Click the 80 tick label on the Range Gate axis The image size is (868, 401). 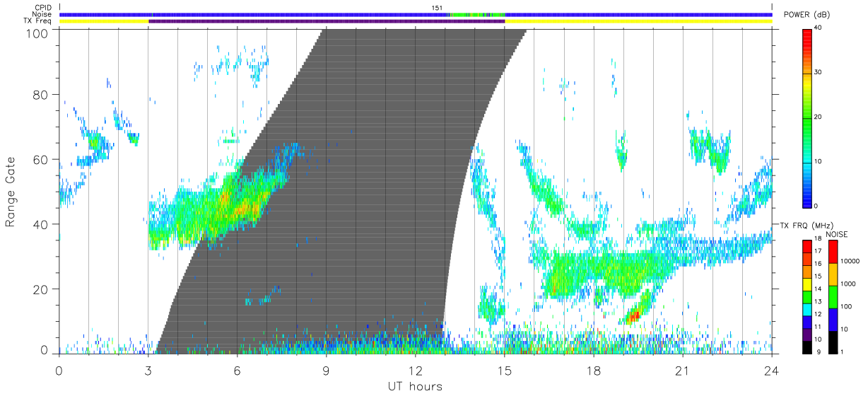(x=42, y=95)
